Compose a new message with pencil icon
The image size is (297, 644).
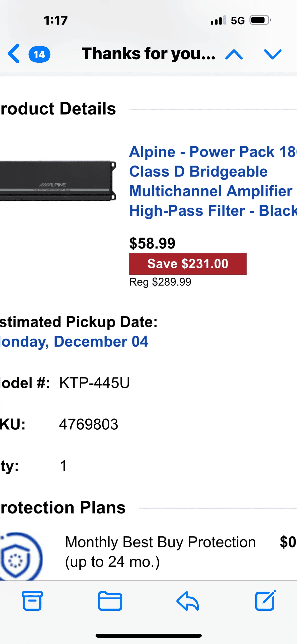[x=266, y=600]
